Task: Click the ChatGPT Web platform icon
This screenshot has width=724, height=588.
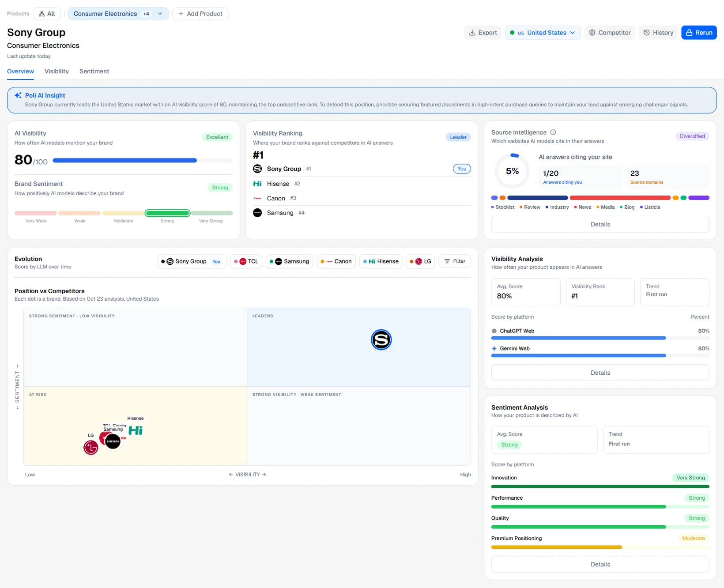Action: [x=494, y=331]
